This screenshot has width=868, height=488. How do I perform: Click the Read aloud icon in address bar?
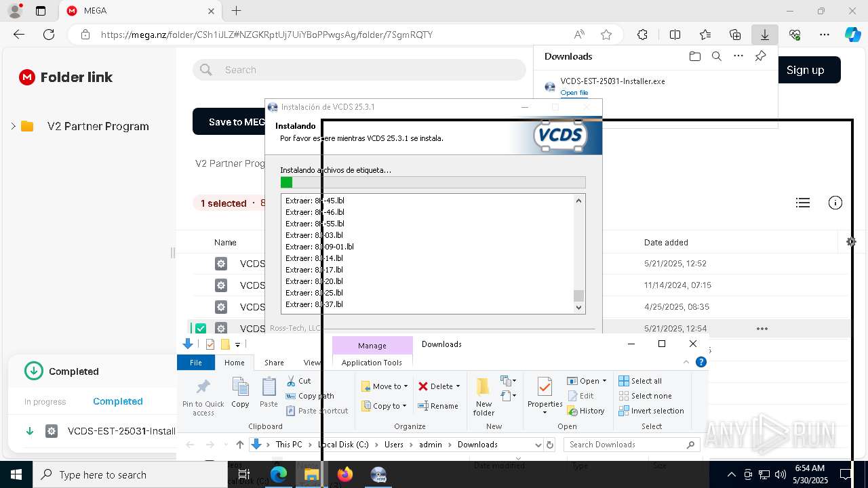coord(579,35)
